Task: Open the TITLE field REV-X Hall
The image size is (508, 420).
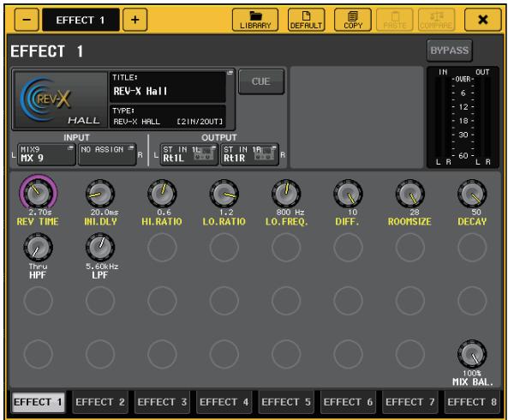Action: coord(168,87)
